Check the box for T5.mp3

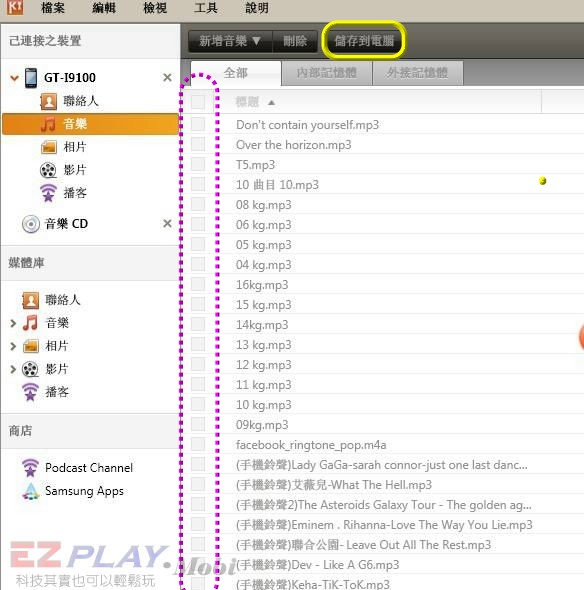point(198,164)
